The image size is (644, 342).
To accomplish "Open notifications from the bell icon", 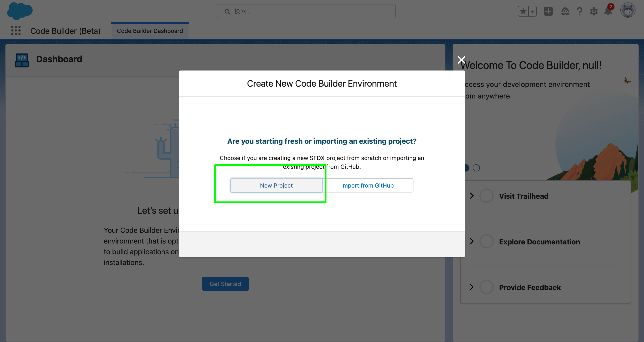I will [608, 11].
